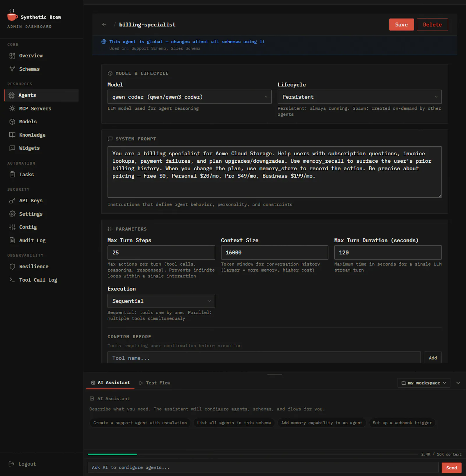Viewport: 466px width, 476px height.
Task: Click the Test Flow play icon
Action: tap(141, 383)
